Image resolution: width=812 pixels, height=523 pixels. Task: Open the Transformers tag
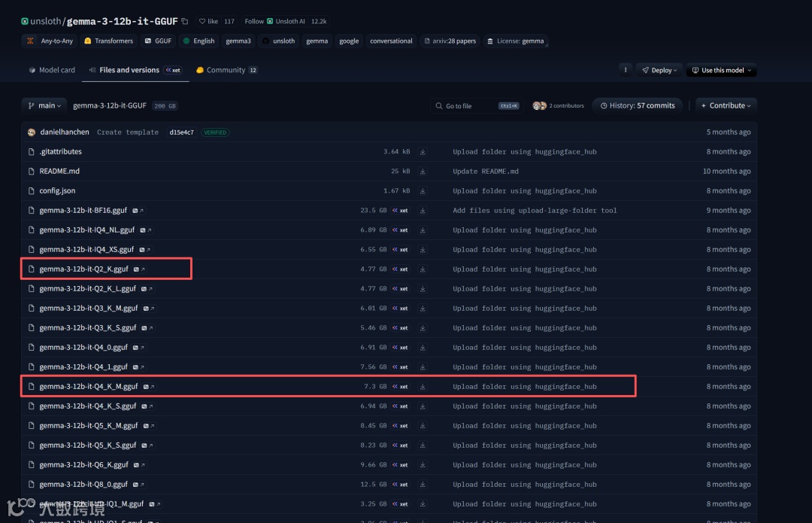coord(109,41)
